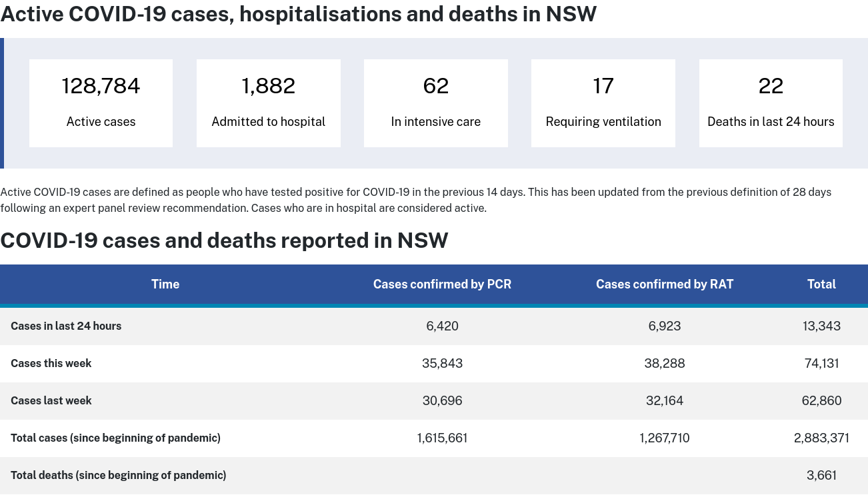Select the Cases in last 24 hours row label
The height and width of the screenshot is (495, 868).
point(66,326)
